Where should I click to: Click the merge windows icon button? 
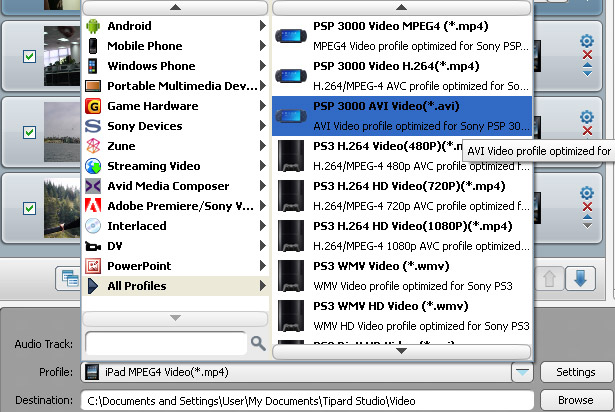[70, 278]
